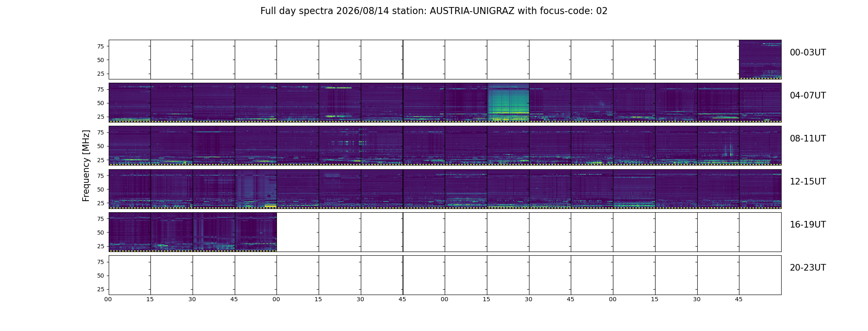Click the 08-11UT spectrum with two vertical streaks
The width and height of the screenshot is (868, 331).
point(718,146)
